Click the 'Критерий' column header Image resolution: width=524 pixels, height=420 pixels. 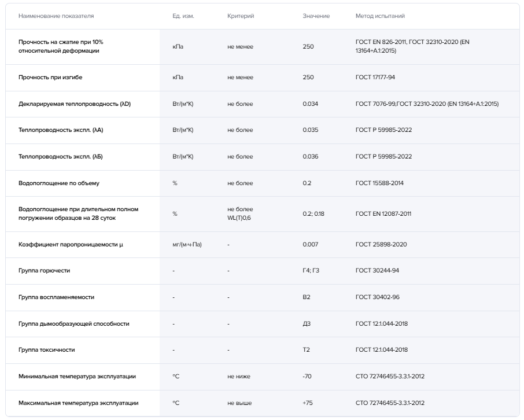pos(241,16)
